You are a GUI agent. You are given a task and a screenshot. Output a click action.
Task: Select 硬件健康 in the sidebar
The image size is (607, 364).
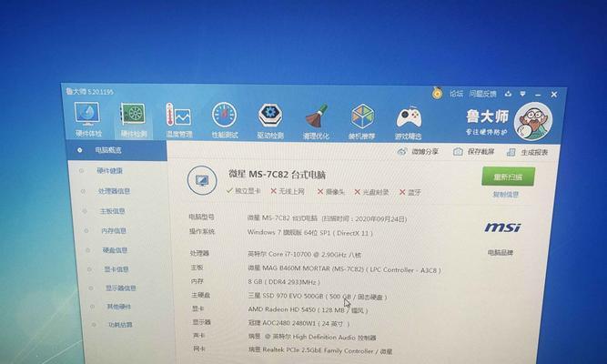[109, 170]
